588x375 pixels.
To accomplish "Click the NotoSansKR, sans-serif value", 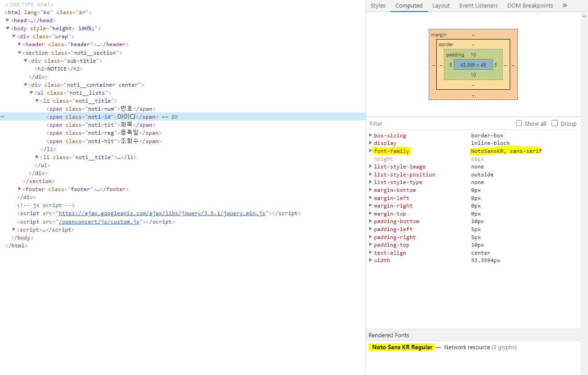I will point(506,151).
